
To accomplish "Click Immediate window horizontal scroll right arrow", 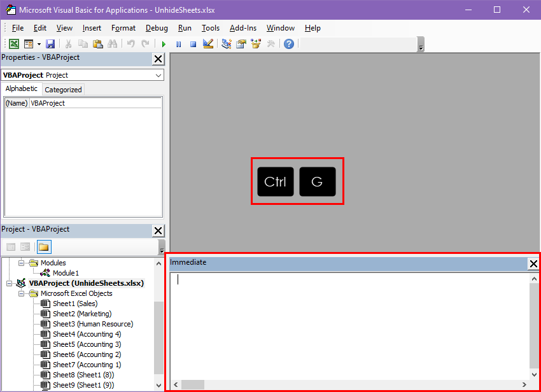I will tap(524, 385).
